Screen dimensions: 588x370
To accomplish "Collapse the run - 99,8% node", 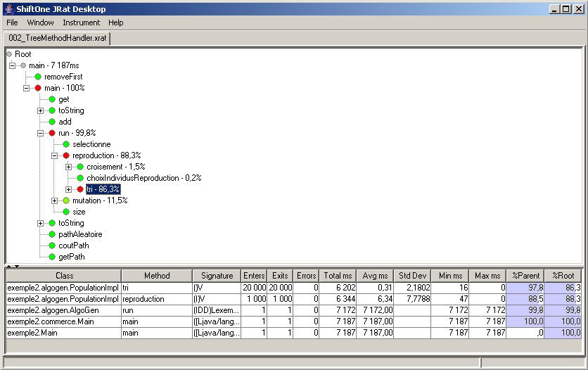I will pyautogui.click(x=41, y=133).
